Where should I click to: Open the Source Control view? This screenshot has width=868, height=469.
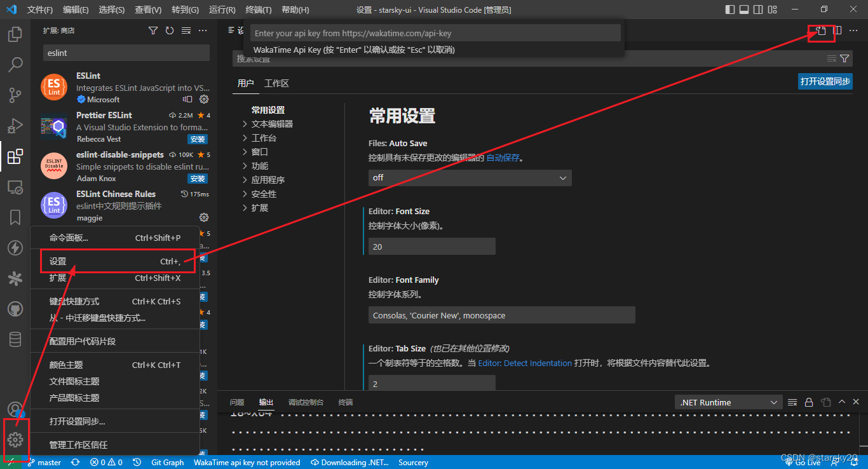coord(15,95)
